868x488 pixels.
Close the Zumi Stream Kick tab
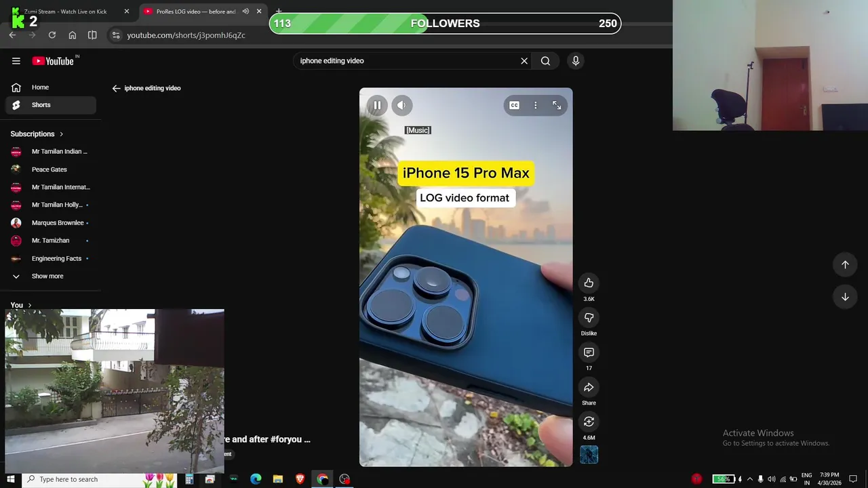coord(126,12)
